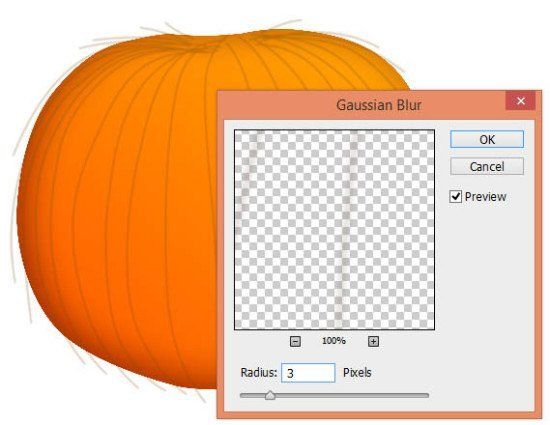Uncheck the Preview checkbox
The width and height of the screenshot is (550, 425).
click(455, 196)
